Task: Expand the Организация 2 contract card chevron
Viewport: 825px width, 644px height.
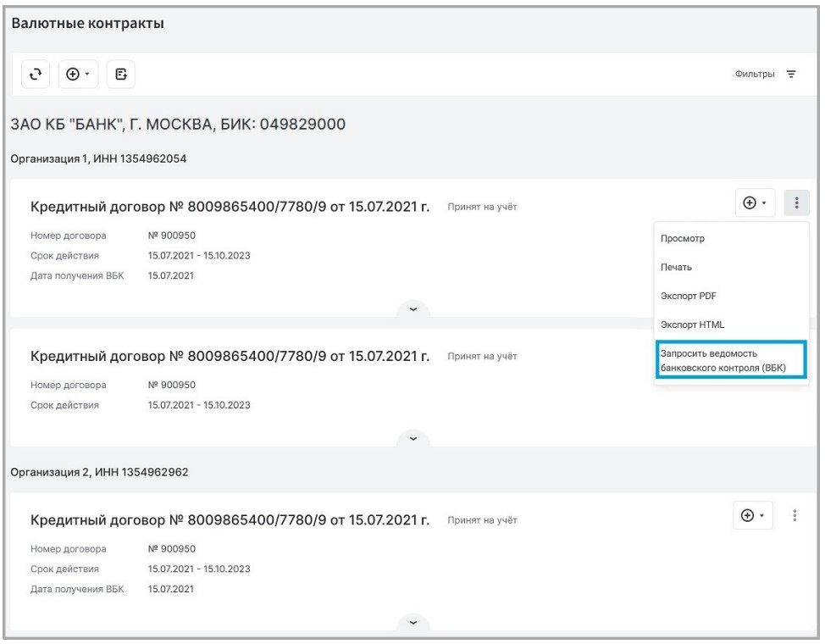Action: (x=412, y=622)
